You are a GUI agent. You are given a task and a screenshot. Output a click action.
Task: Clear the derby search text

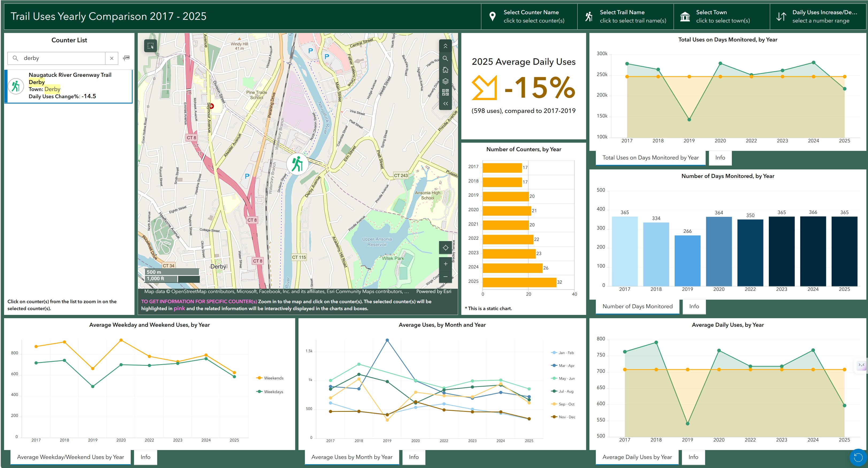point(112,58)
